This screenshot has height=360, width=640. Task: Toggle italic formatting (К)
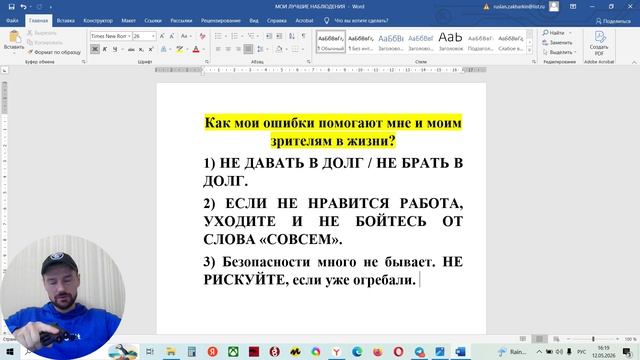coord(105,49)
